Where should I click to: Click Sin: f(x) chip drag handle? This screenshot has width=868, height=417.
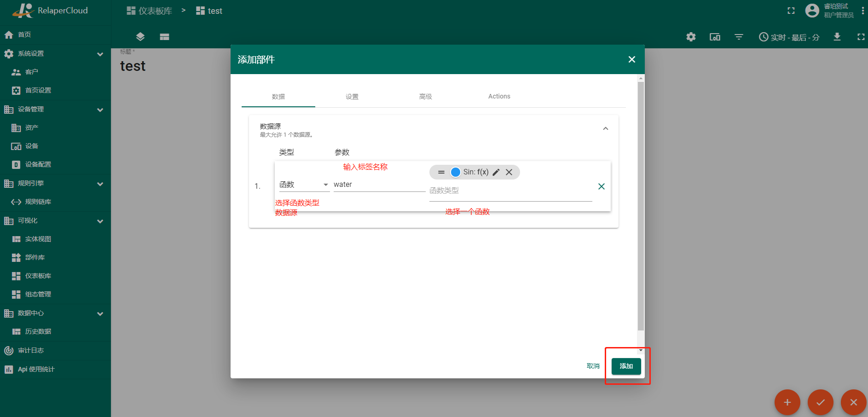point(441,172)
